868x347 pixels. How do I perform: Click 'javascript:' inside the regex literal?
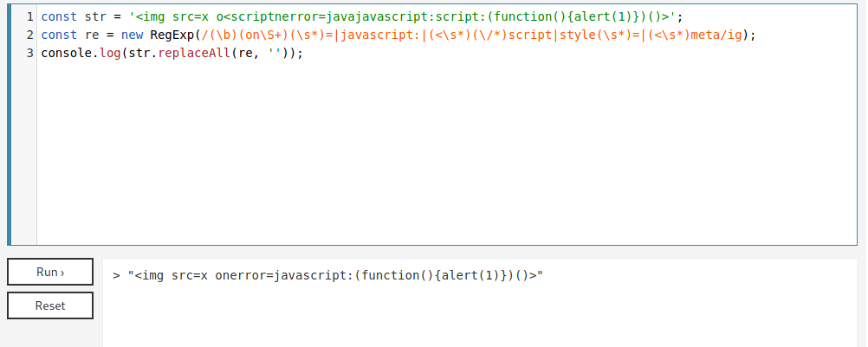pos(380,35)
